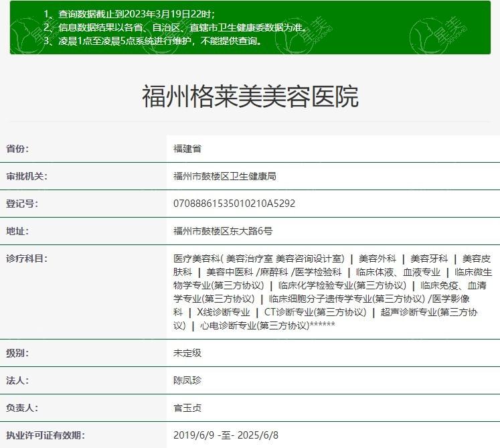This screenshot has width=500, height=448.
Task: Select the notice line about 卫生健康委数据为准
Action: (x=175, y=27)
